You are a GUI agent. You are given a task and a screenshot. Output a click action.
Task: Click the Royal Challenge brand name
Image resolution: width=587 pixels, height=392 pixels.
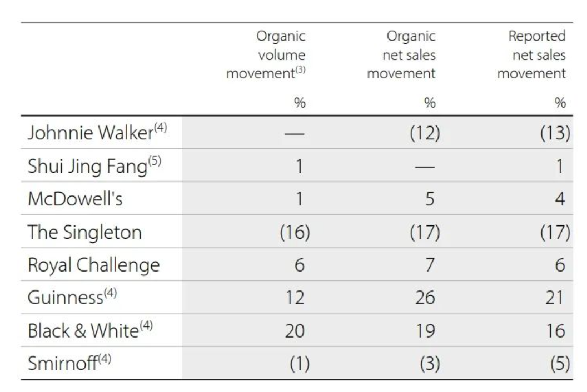click(94, 265)
